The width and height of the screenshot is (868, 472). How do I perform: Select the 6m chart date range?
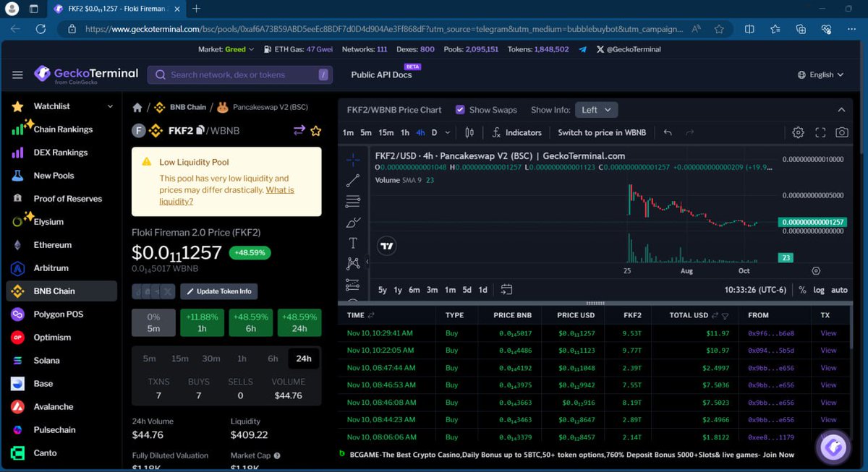(x=414, y=290)
